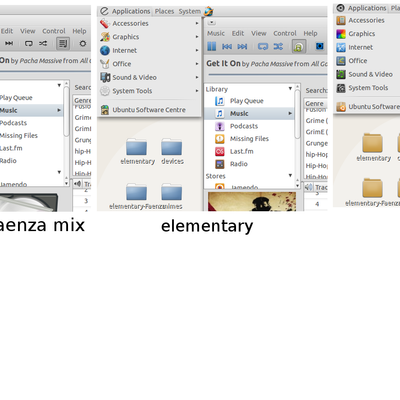Toggle repeat in the elementary Rhythmbox toolbar

pos(263,46)
